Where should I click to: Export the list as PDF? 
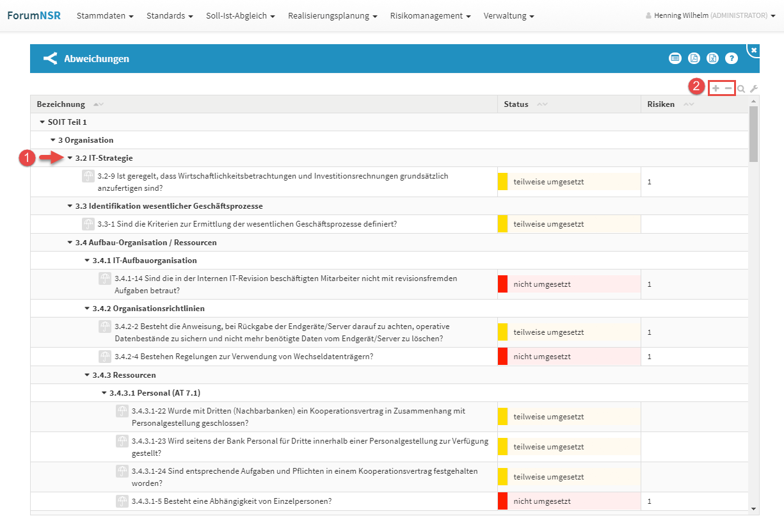pos(694,58)
